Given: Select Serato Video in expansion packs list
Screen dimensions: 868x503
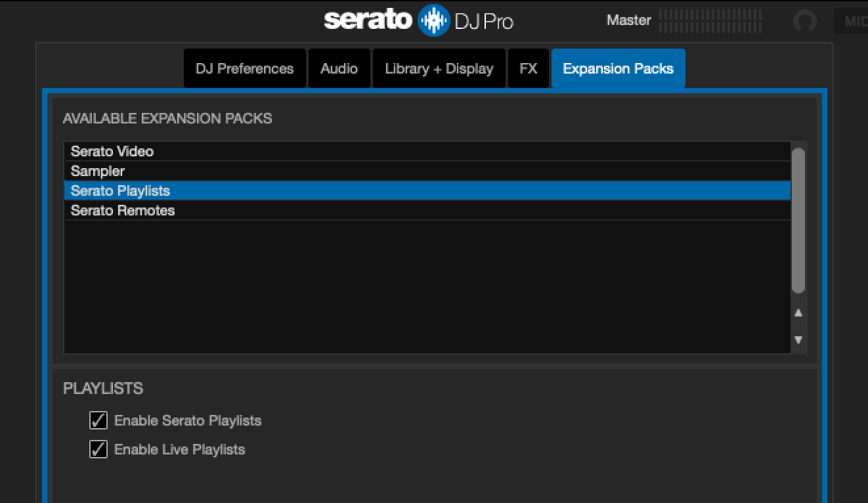Looking at the screenshot, I should 427,151.
